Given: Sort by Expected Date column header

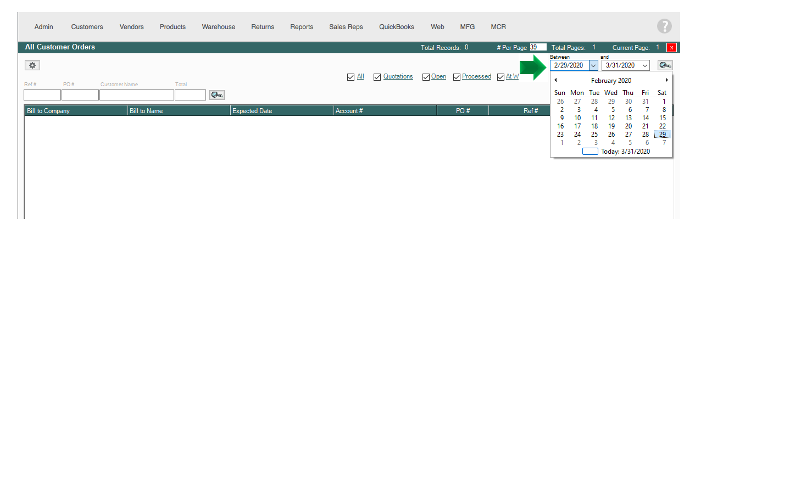Looking at the screenshot, I should point(281,111).
